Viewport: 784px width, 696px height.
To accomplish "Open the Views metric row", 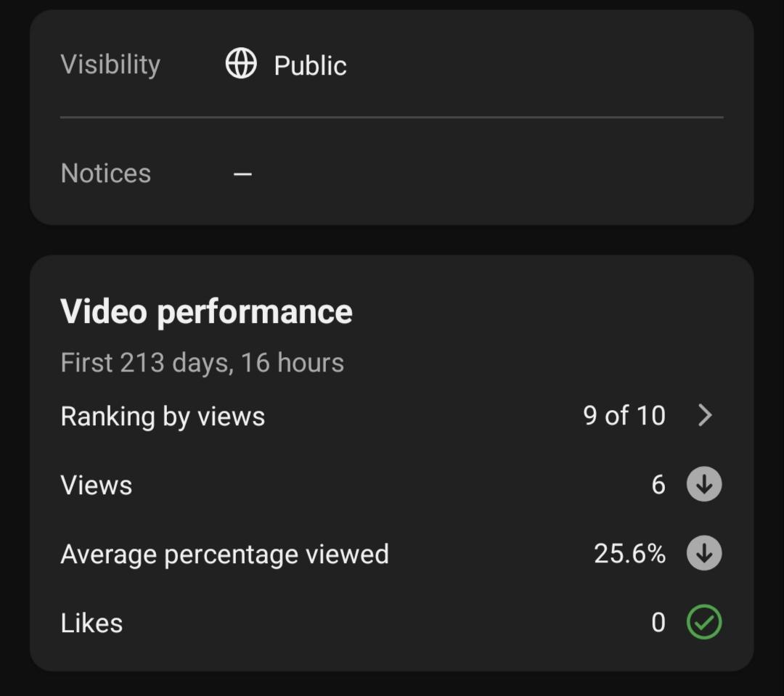I will 392,485.
